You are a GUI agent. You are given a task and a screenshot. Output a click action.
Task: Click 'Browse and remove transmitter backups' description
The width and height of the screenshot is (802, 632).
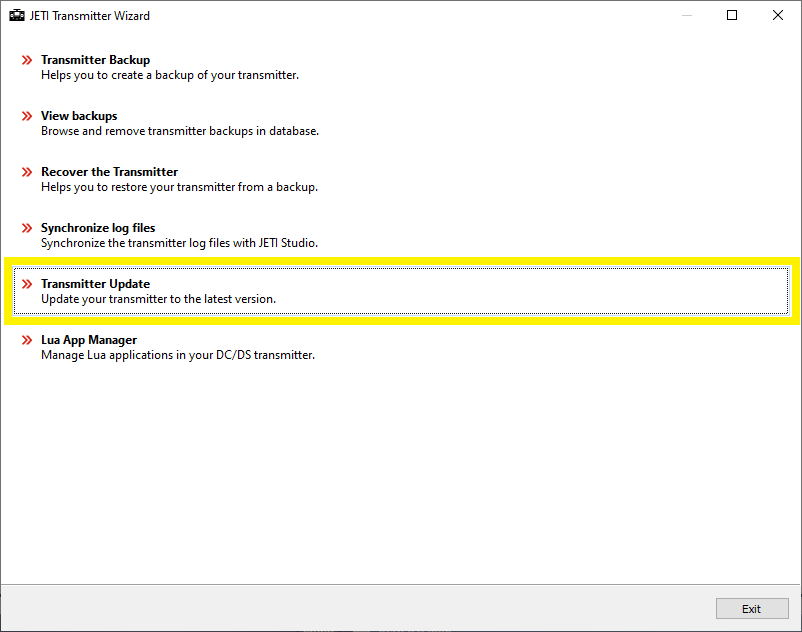[x=180, y=131]
